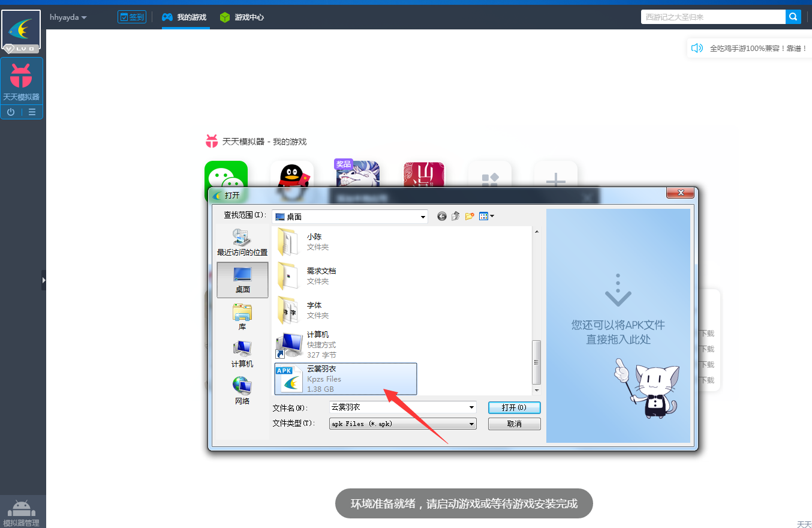812x528 pixels.
Task: Click the 打开(O) button
Action: click(x=515, y=407)
